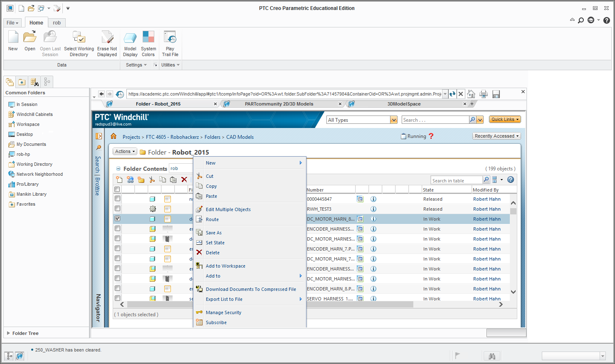Viewport: 615px width, 364px height.
Task: Refresh the embedded browser page
Action: tap(452, 94)
